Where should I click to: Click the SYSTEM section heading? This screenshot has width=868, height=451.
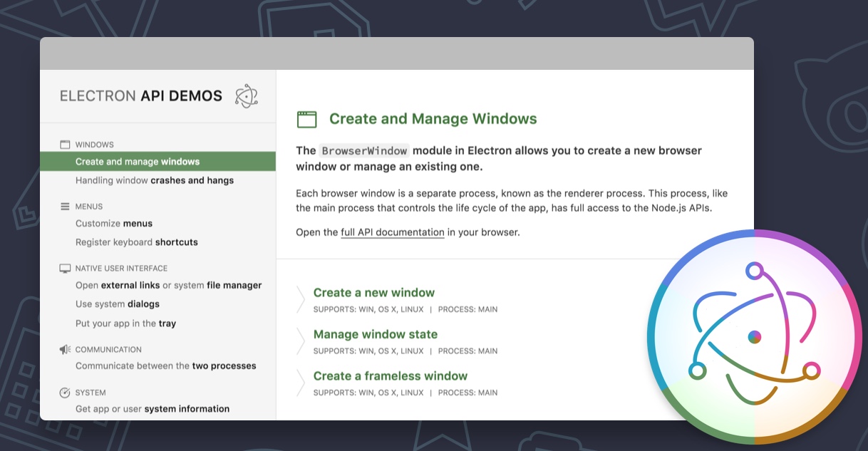[91, 393]
